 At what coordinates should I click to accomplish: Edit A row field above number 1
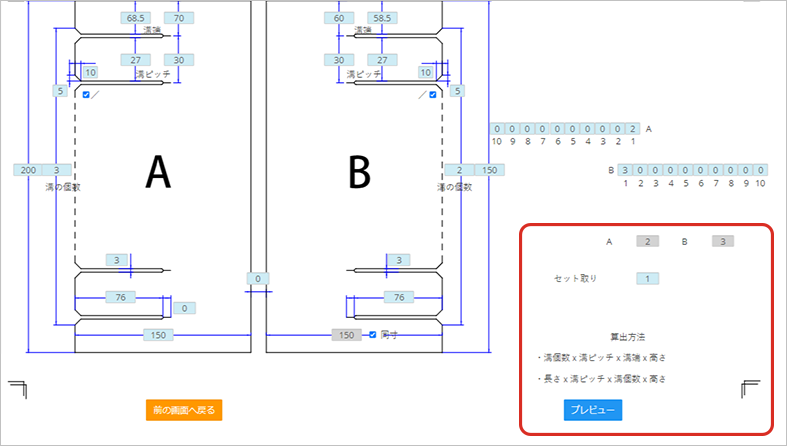[633, 129]
